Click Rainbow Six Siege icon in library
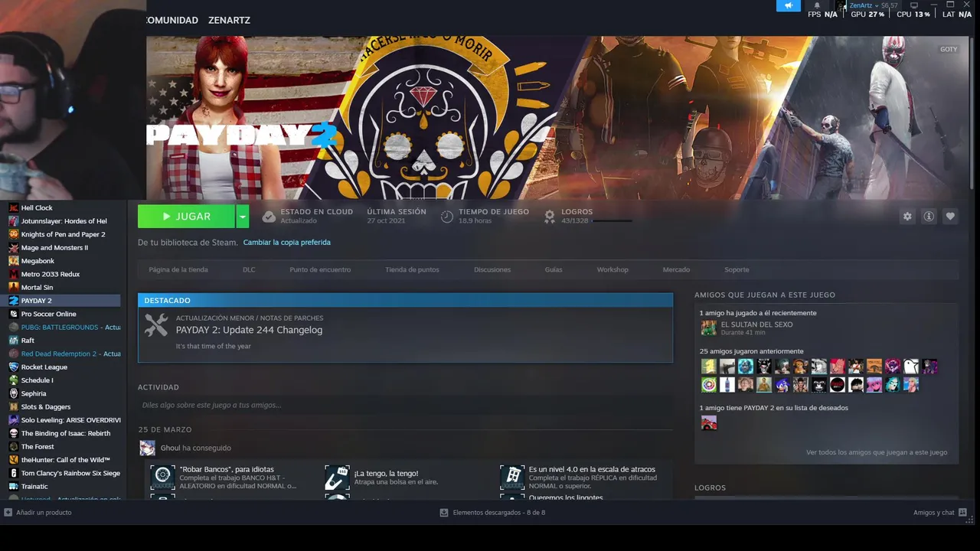This screenshot has width=980, height=551. (14, 473)
